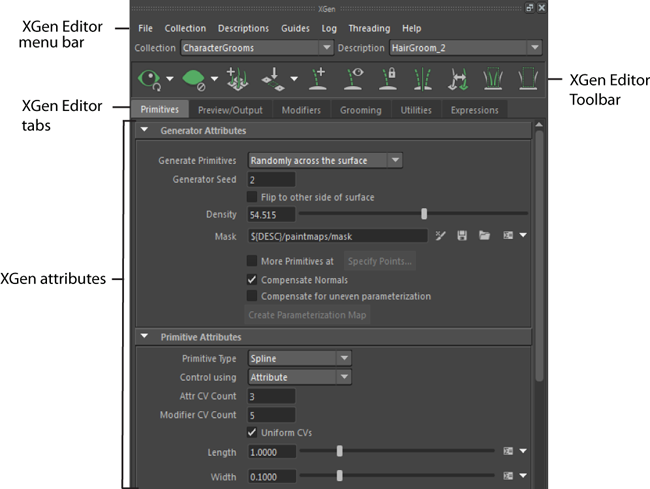Switch to the Expressions tab
This screenshot has width=650, height=489.
[475, 110]
